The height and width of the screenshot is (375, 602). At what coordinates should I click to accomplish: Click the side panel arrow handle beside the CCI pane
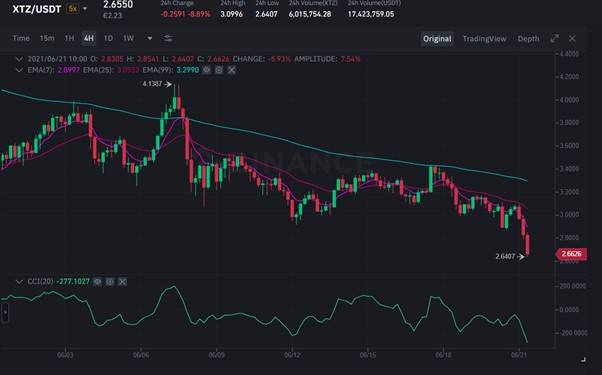[x=5, y=312]
